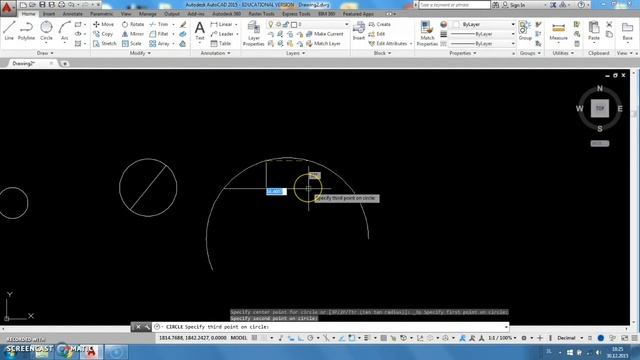The width and height of the screenshot is (640, 360).
Task: Select the Arc tool
Action: point(64,31)
